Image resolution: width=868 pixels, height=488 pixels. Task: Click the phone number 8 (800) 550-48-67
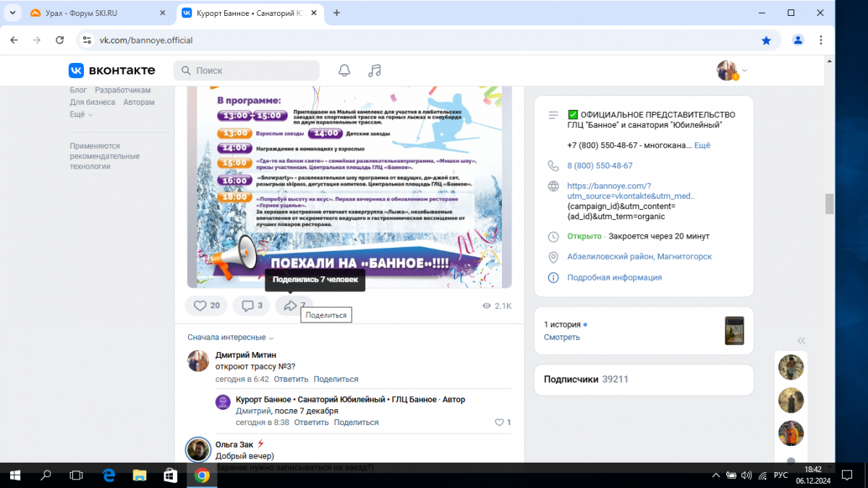(x=600, y=166)
